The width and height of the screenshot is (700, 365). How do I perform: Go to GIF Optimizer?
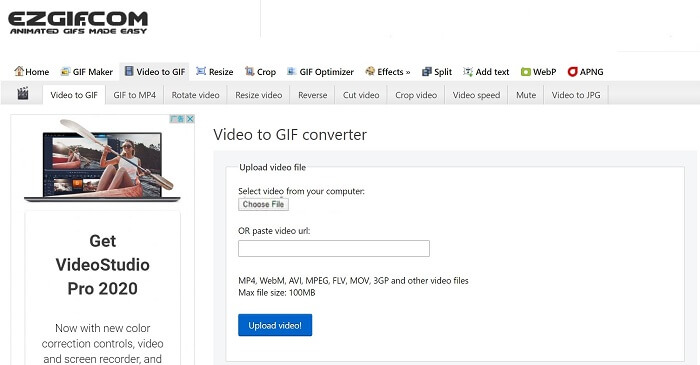point(320,72)
